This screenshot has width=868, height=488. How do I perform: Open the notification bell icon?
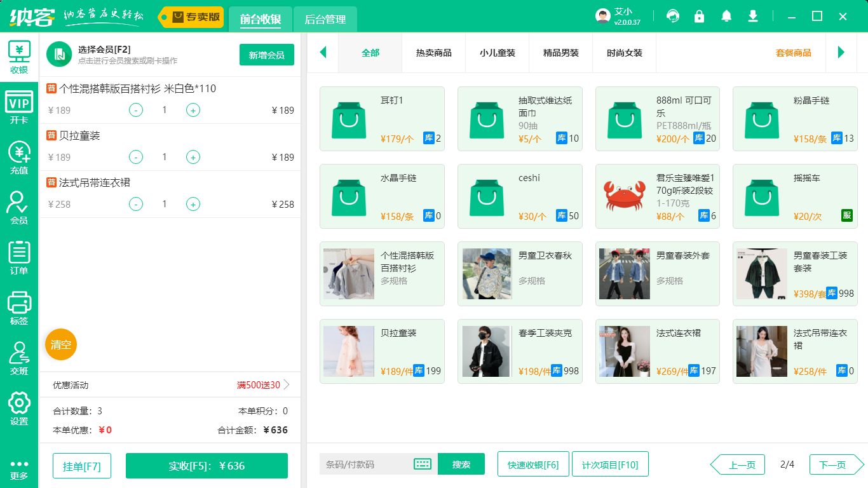coord(726,16)
